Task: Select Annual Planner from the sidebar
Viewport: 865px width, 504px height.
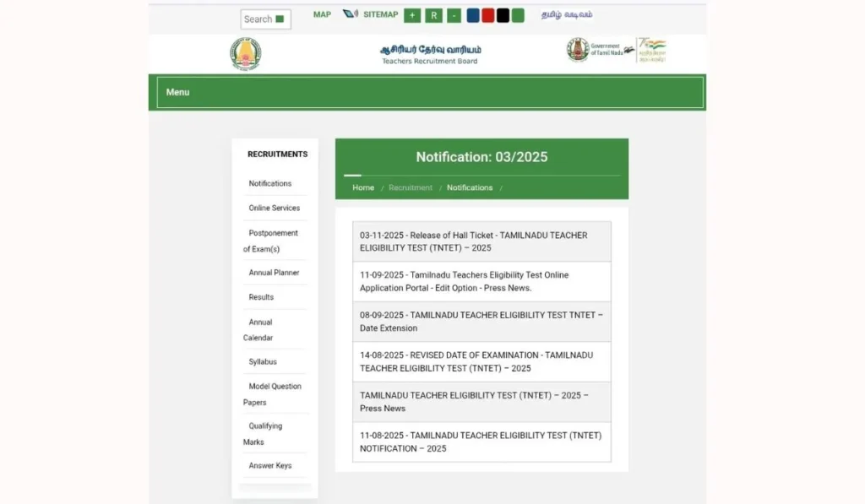Action: point(273,272)
